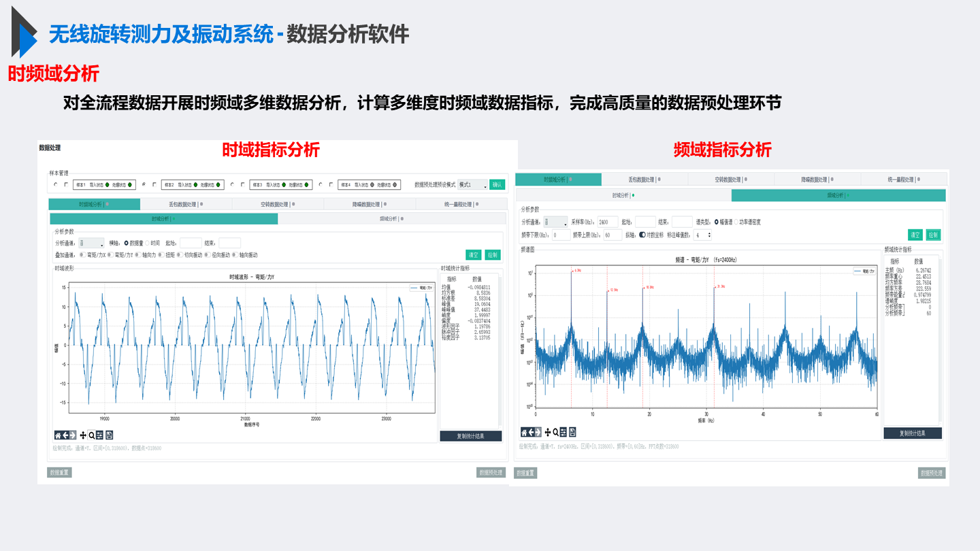Open 降噪数据处理 tab in left window
This screenshot has height=551, width=980.
(370, 204)
